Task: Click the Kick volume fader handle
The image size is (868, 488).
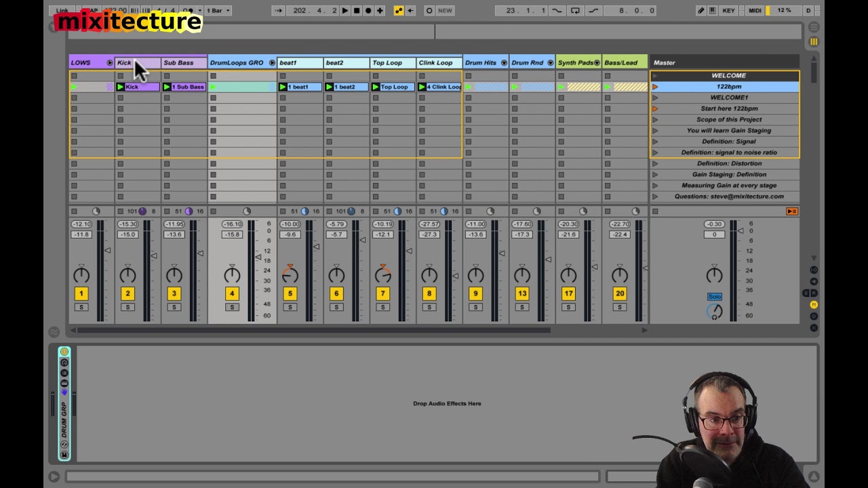Action: pyautogui.click(x=154, y=256)
